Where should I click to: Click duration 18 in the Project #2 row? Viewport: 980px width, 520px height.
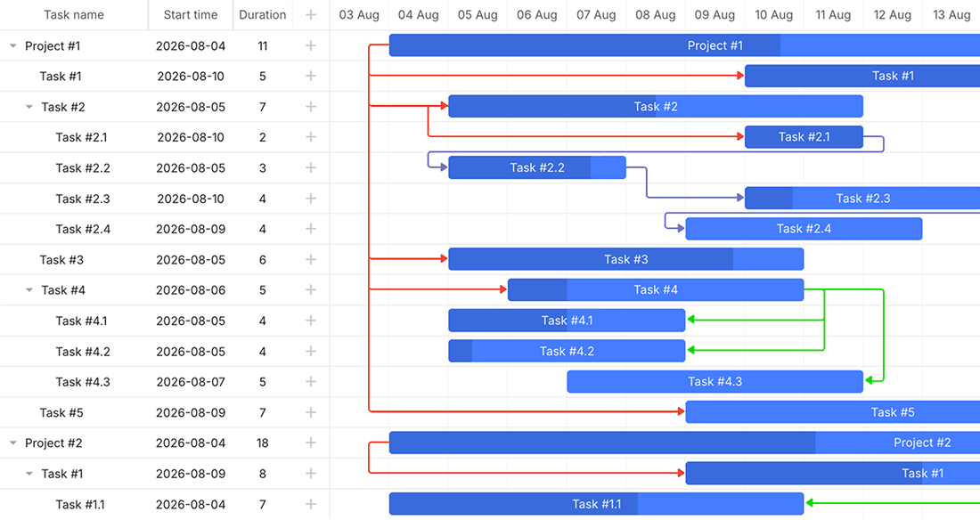click(x=263, y=443)
